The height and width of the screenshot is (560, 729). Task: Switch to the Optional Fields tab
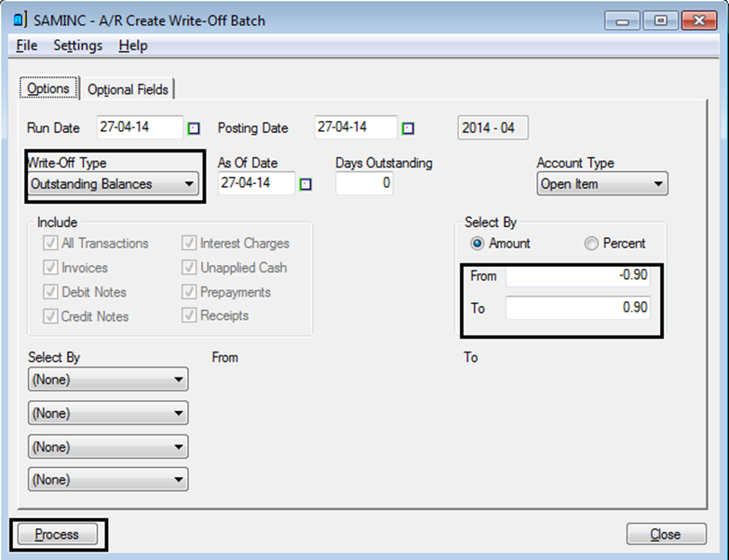(x=128, y=89)
